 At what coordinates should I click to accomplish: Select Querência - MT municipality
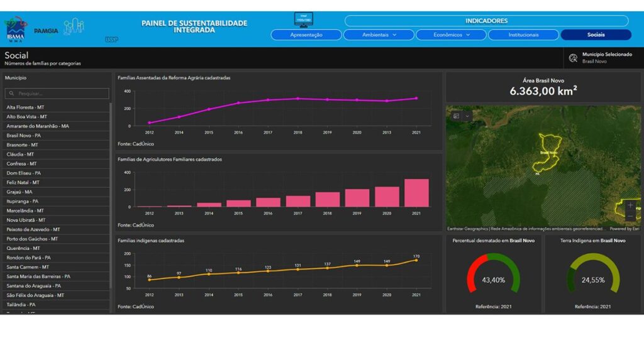[x=56, y=248]
